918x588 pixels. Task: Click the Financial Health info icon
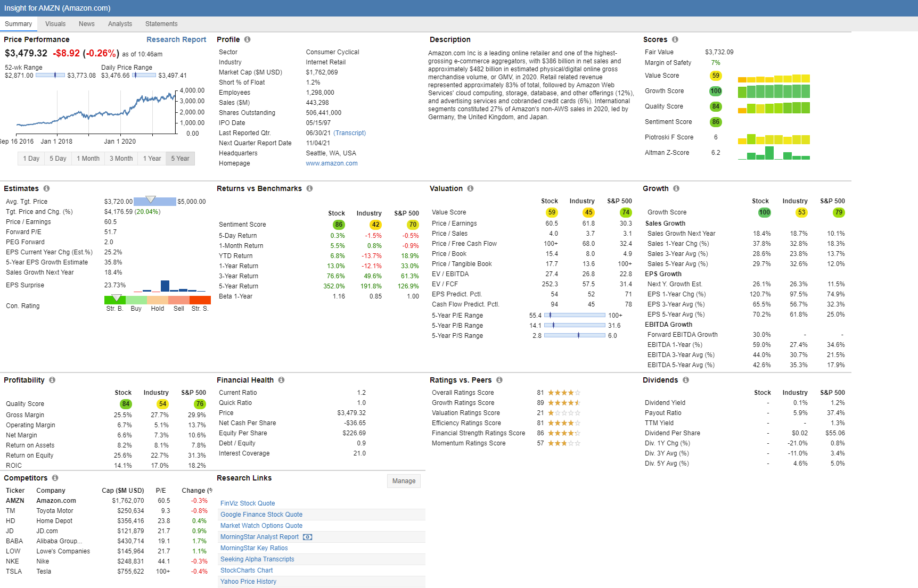coord(281,380)
